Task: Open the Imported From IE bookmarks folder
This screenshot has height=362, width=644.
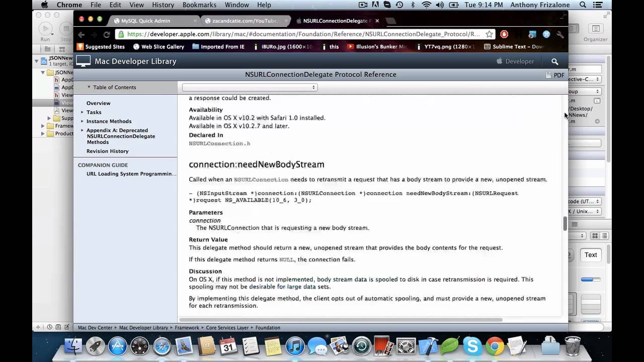Action: point(218,47)
